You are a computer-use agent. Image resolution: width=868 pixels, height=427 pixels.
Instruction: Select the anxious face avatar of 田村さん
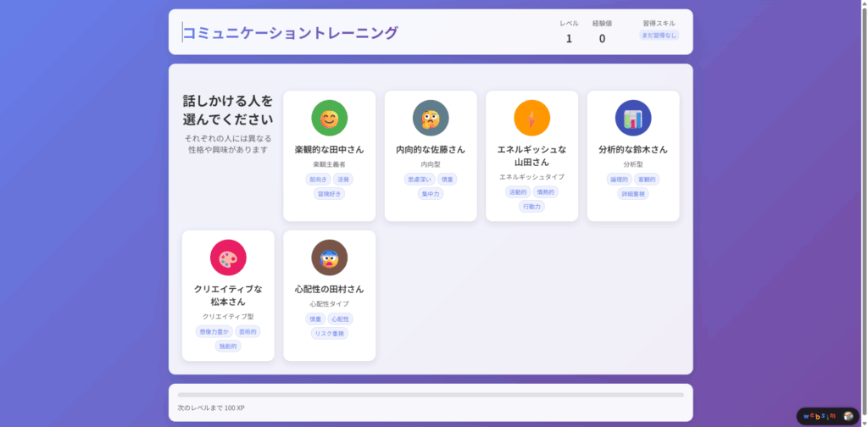click(x=329, y=258)
